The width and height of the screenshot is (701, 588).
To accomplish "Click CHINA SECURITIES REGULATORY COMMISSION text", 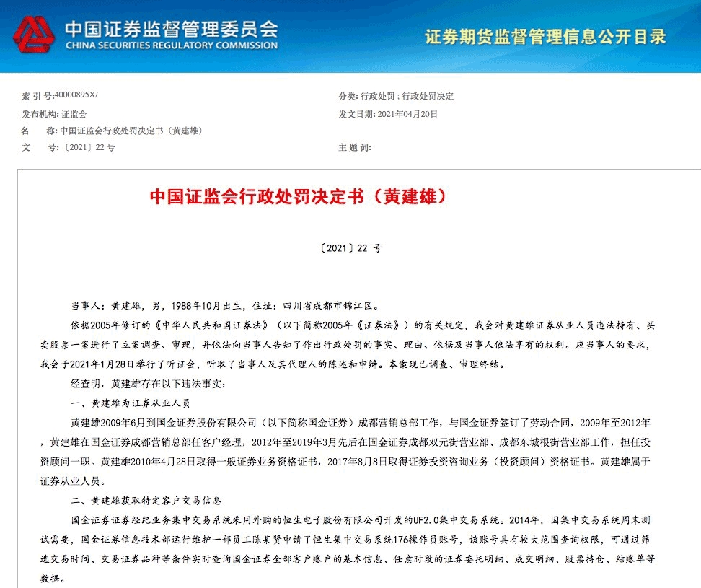I will pos(172,45).
